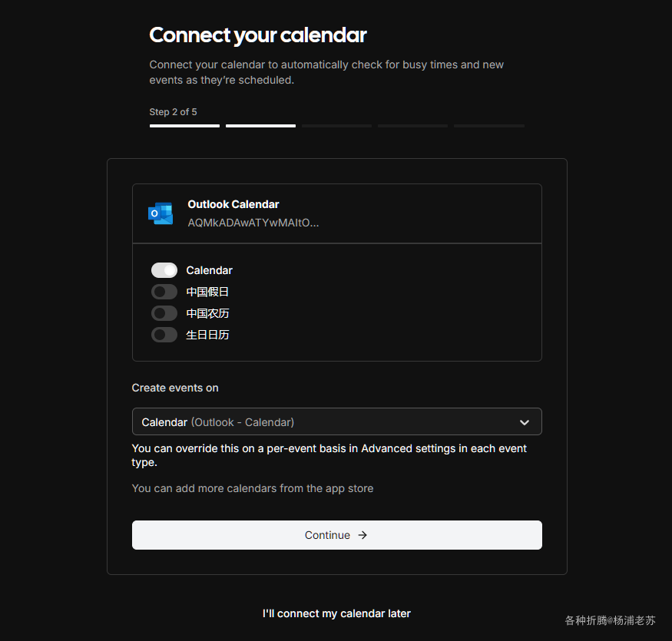Image resolution: width=672 pixels, height=641 pixels.
Task: Open the Create events on dropdown
Action: 337,421
